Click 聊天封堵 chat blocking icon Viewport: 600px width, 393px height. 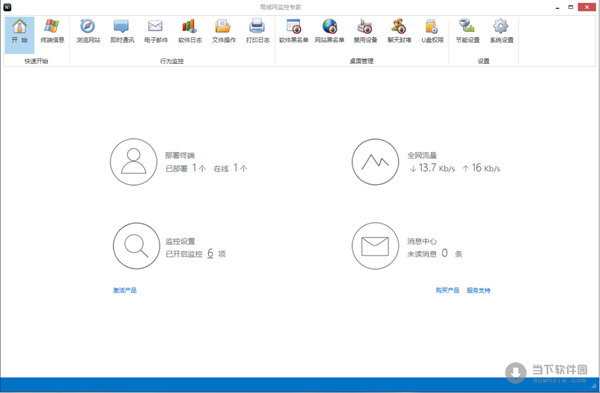coord(399,31)
